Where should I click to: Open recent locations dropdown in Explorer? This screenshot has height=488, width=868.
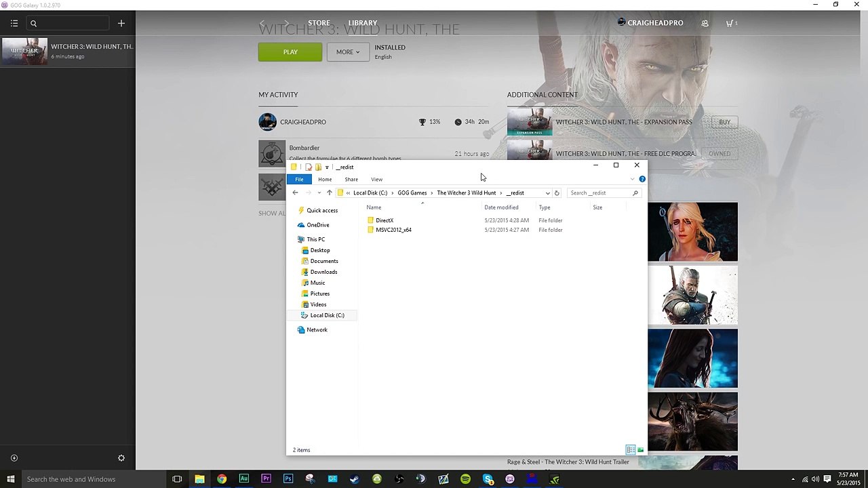click(x=319, y=193)
